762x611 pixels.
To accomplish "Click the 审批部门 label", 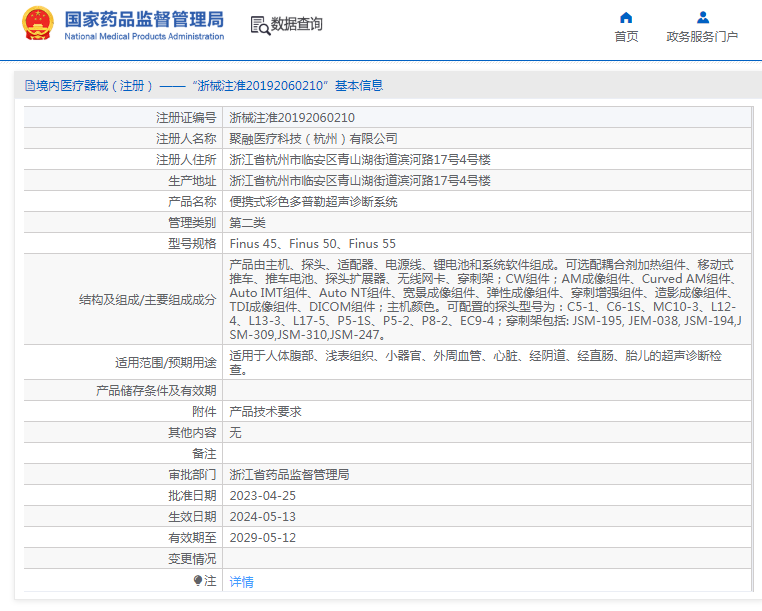I will [x=192, y=475].
